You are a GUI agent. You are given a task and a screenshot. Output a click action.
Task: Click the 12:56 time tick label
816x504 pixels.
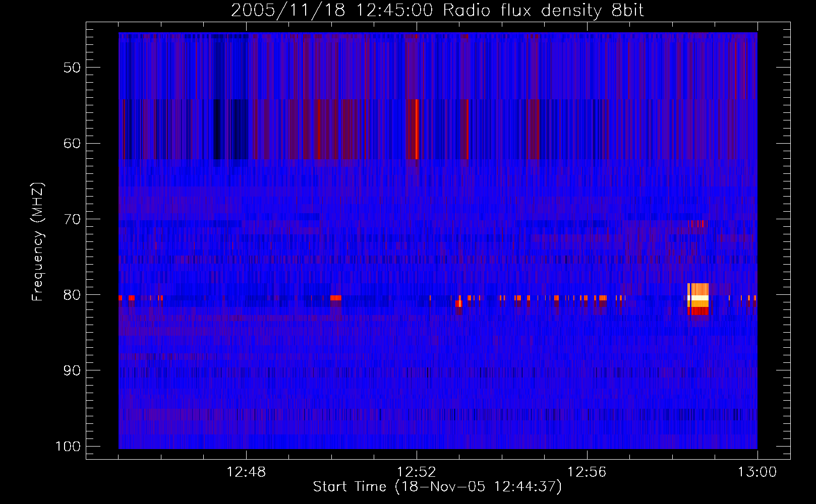coord(587,472)
